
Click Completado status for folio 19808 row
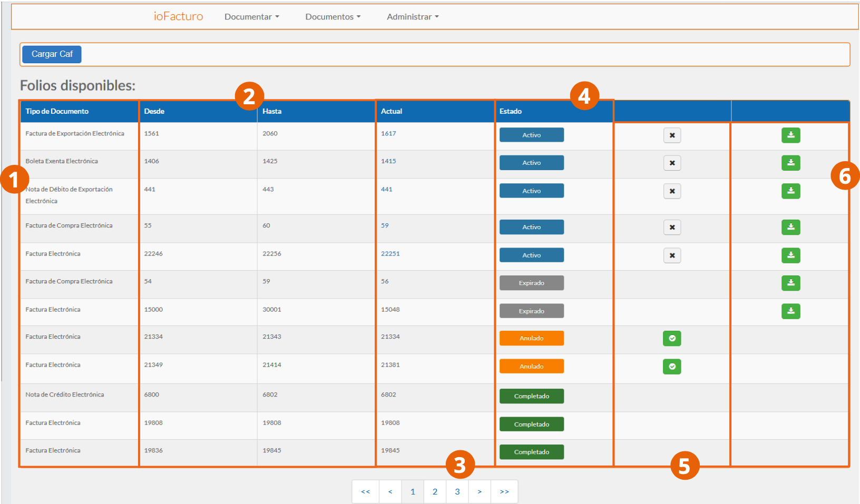[532, 424]
